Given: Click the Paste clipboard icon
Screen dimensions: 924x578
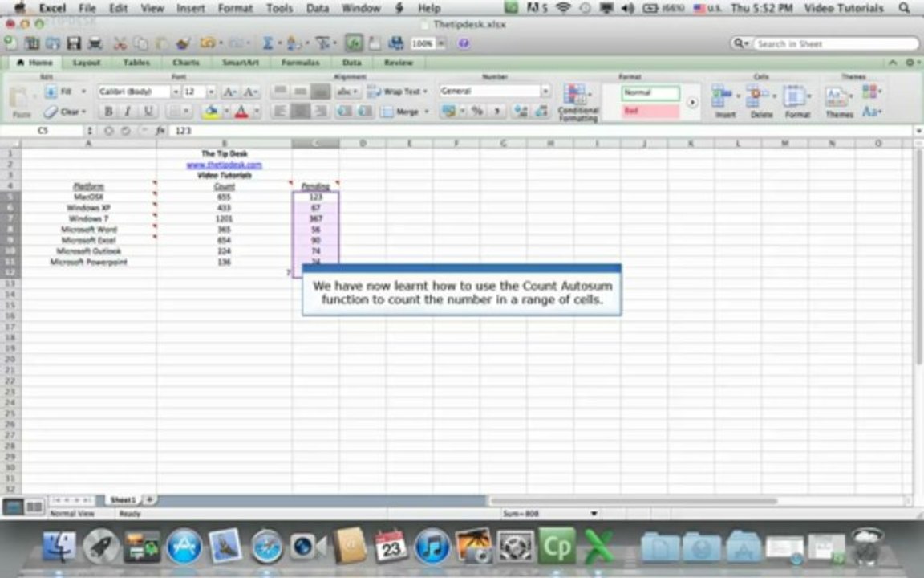Looking at the screenshot, I should click(x=21, y=99).
